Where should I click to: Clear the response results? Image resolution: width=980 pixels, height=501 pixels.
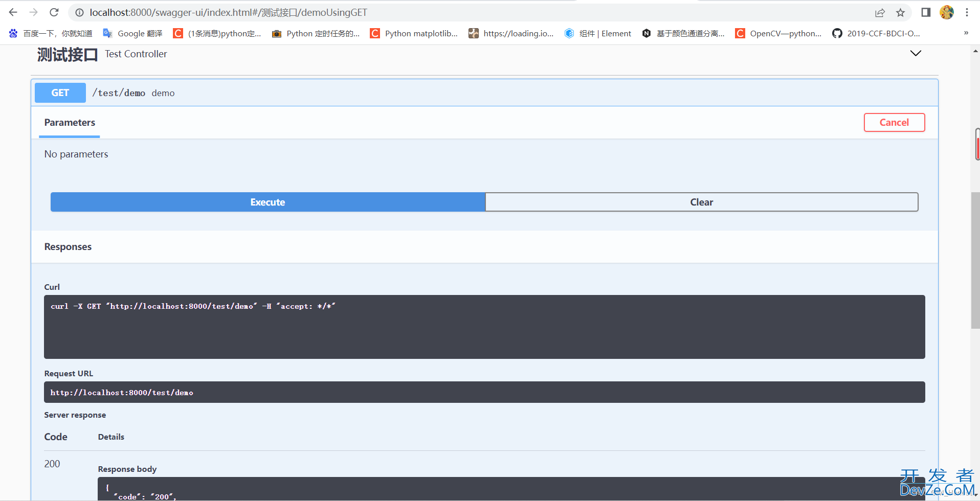pyautogui.click(x=702, y=202)
